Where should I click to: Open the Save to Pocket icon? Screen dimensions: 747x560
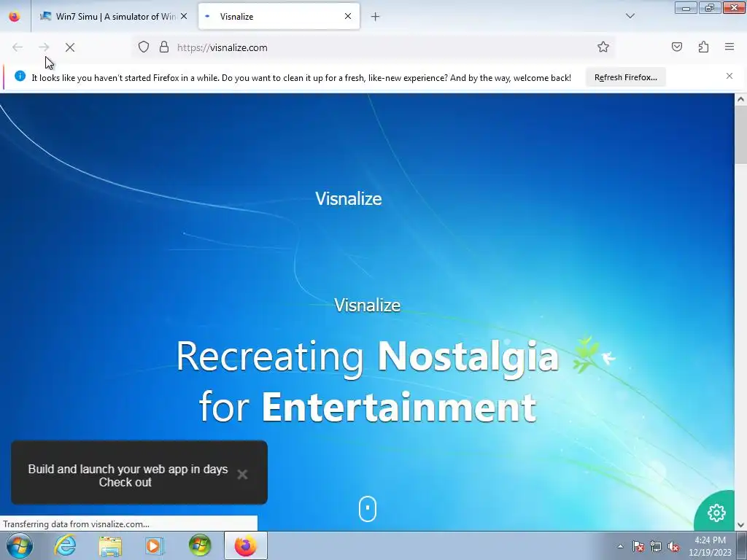click(676, 47)
